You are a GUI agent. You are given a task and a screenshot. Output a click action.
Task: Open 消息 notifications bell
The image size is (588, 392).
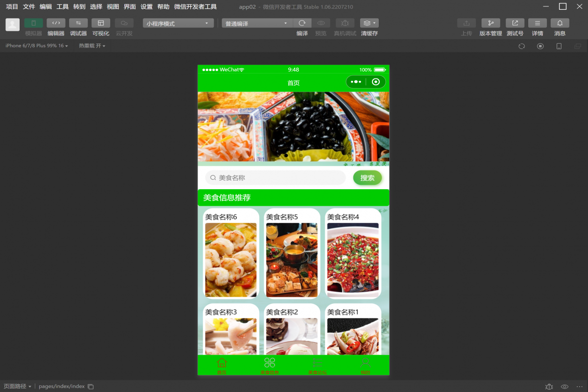[560, 23]
